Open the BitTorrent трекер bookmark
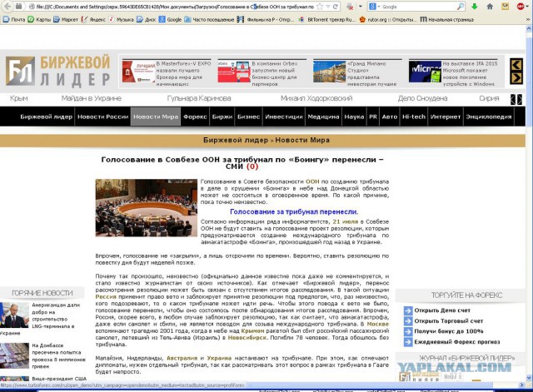The width and height of the screenshot is (533, 392). (x=327, y=20)
